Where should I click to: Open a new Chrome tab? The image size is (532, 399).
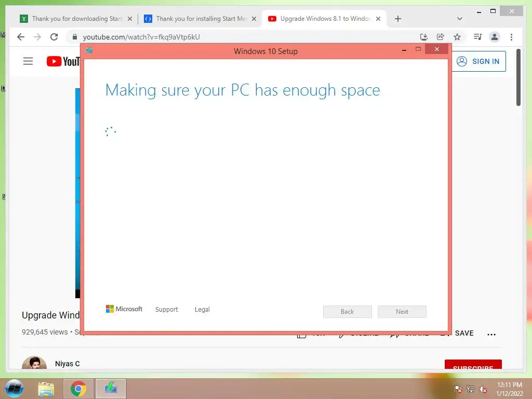point(398,19)
